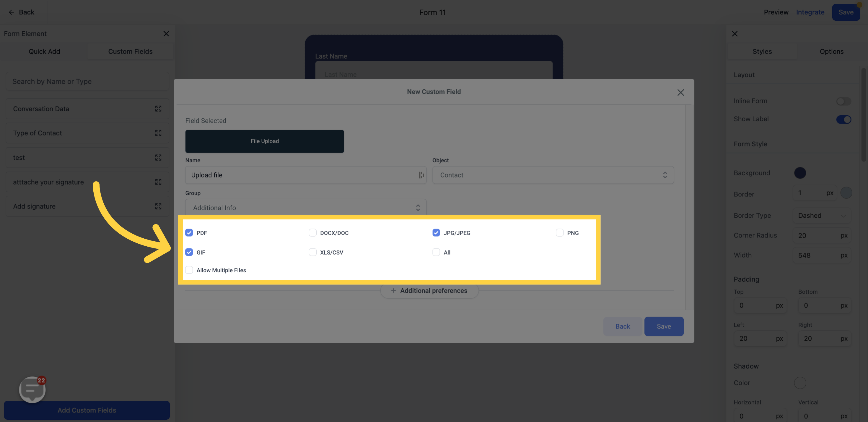
Task: Click the drag handle icon on 'test' element
Action: click(x=158, y=158)
